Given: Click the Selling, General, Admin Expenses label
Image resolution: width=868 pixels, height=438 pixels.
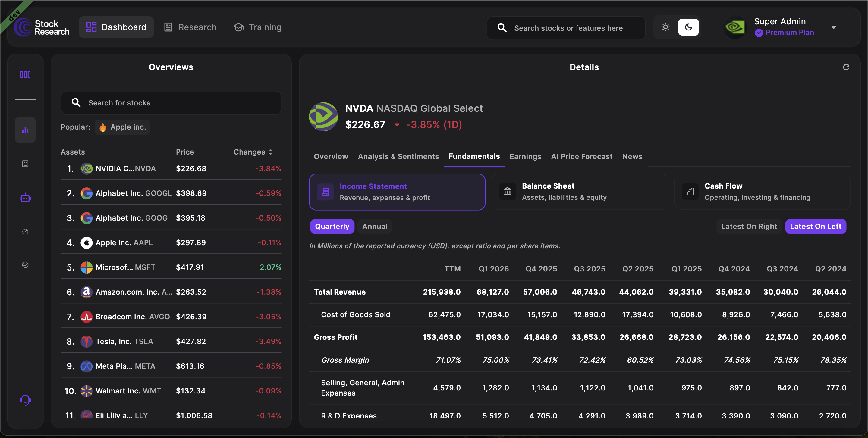Looking at the screenshot, I should [x=363, y=388].
